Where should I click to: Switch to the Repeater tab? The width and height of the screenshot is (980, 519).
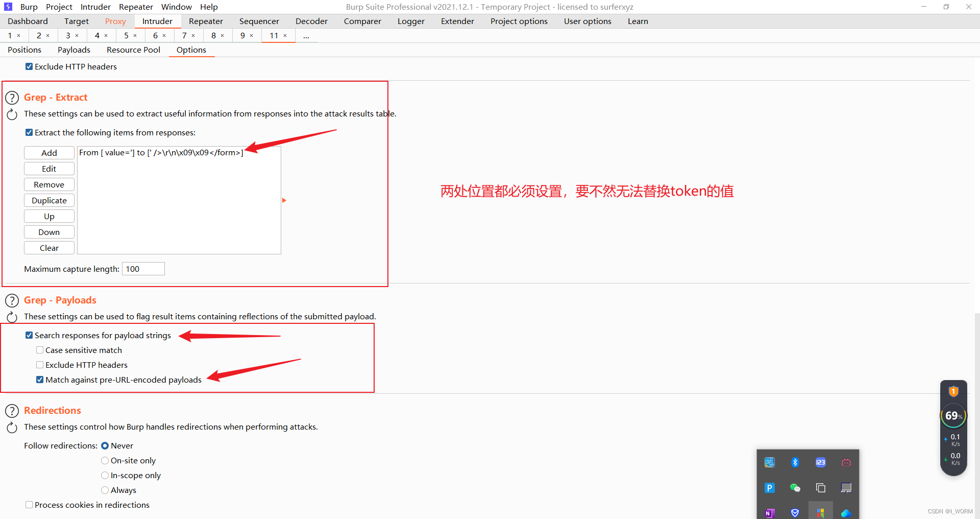coord(206,21)
